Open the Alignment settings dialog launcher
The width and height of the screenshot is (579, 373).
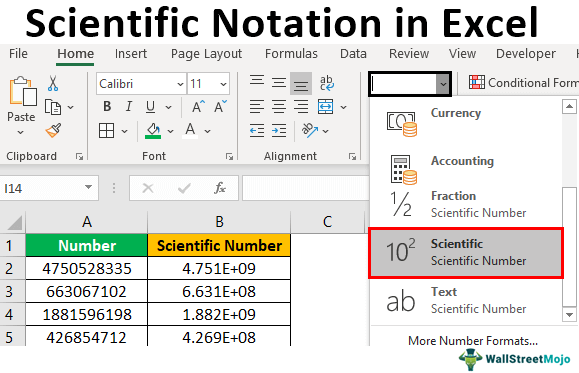(352, 157)
